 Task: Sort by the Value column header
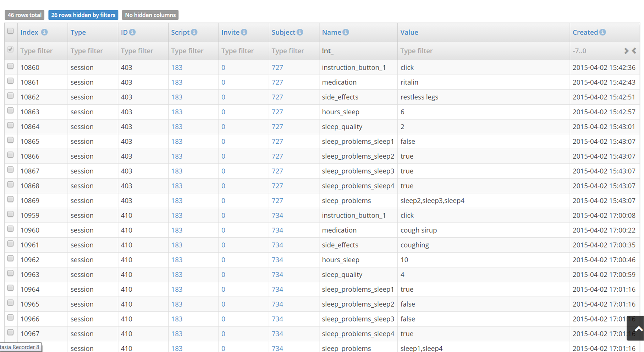coord(409,32)
